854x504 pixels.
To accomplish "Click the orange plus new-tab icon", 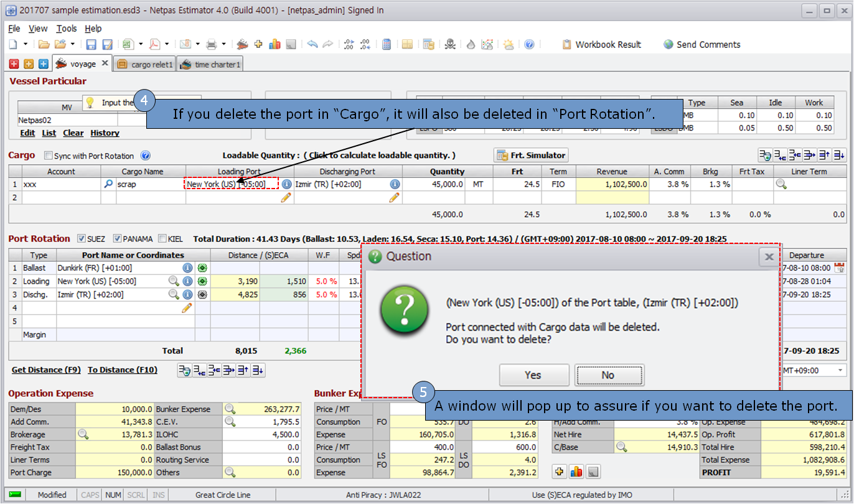I will [x=29, y=63].
